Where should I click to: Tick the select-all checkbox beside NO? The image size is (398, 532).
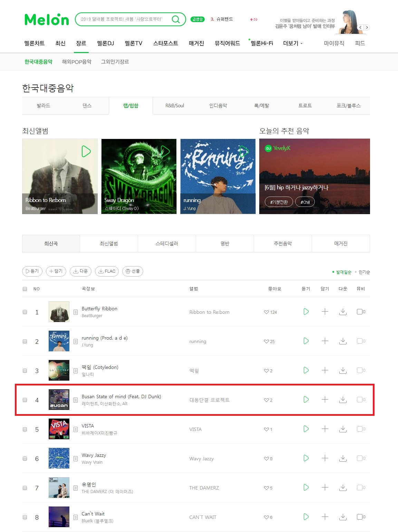pyautogui.click(x=25, y=289)
